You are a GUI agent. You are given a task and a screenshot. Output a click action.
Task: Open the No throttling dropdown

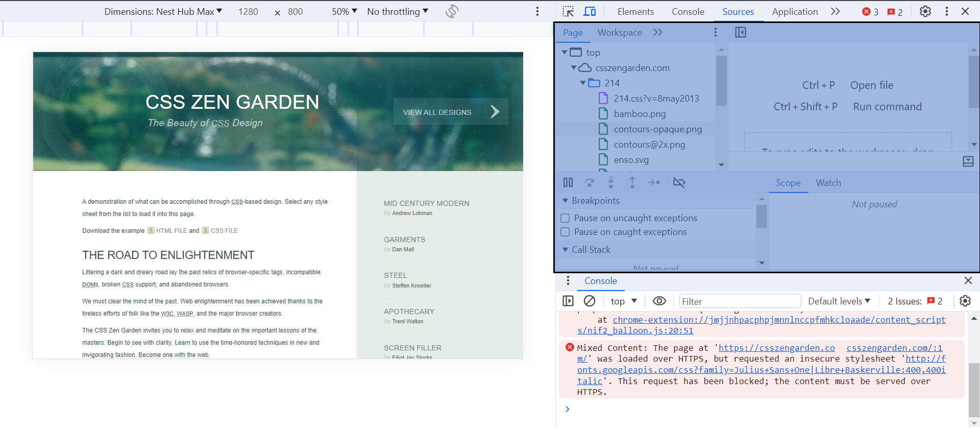pyautogui.click(x=398, y=11)
